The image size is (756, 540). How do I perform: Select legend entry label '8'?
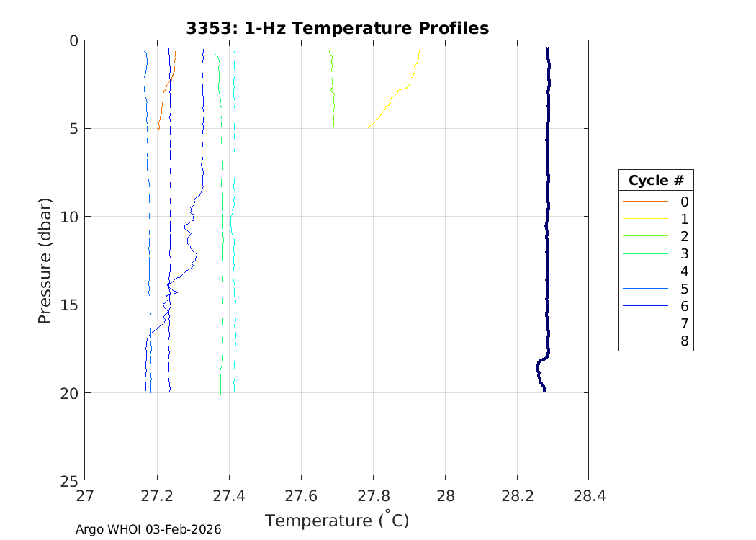pyautogui.click(x=684, y=341)
